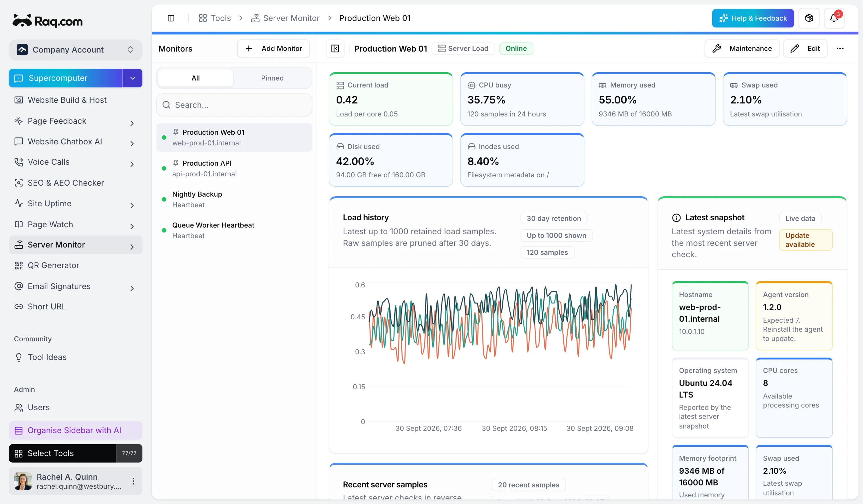Image resolution: width=863 pixels, height=504 pixels.
Task: Open Tool Ideas in Community
Action: (75, 357)
